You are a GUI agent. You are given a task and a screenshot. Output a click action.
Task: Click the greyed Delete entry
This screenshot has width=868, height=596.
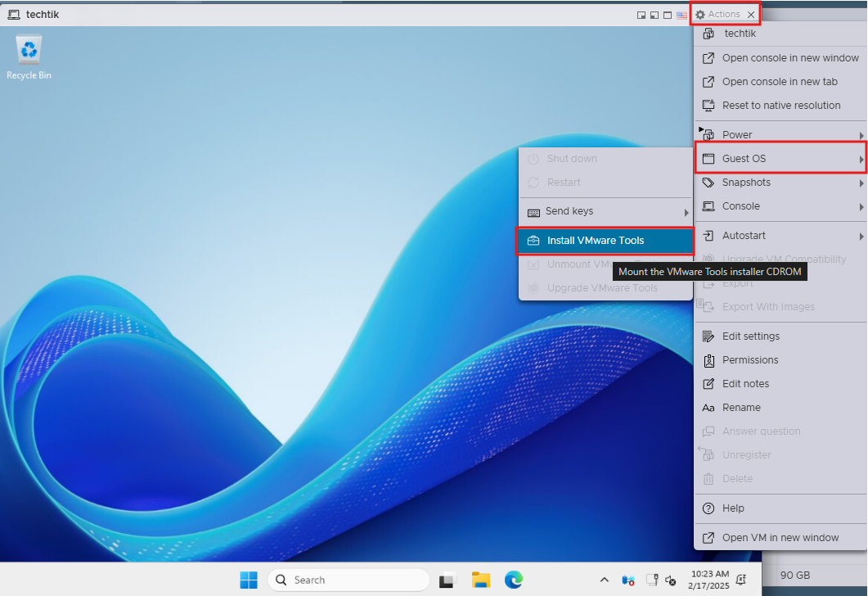click(780, 479)
